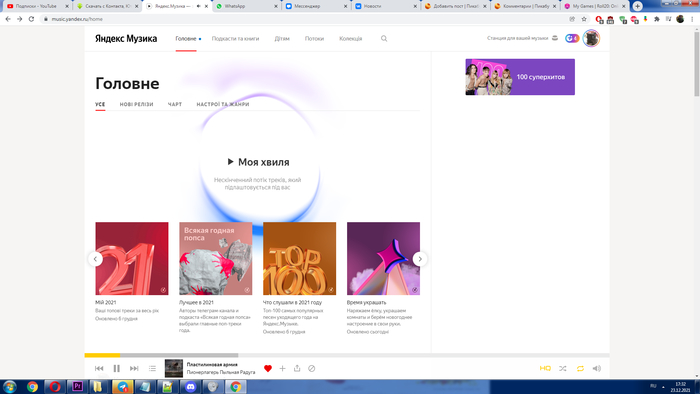Open the Станция для вашей музыки link
The height and width of the screenshot is (394, 700).
point(522,38)
